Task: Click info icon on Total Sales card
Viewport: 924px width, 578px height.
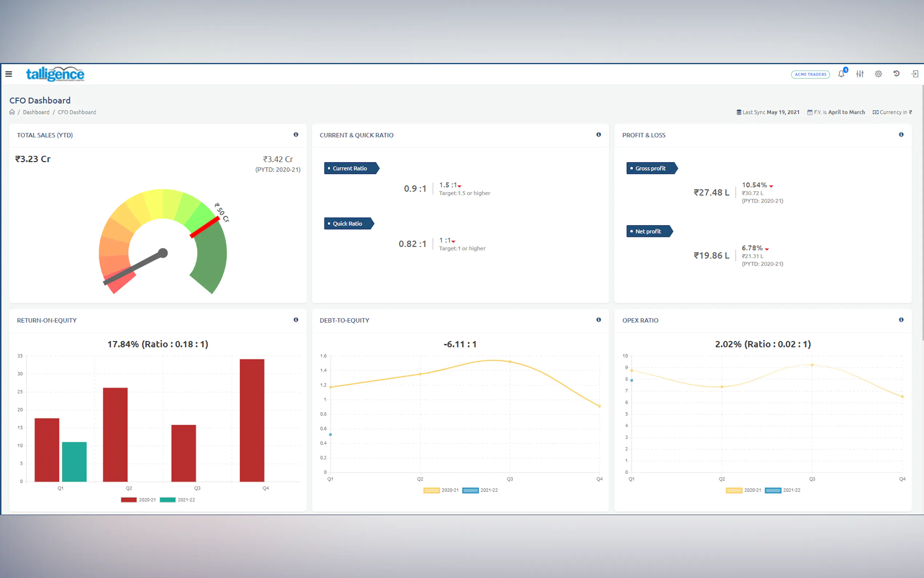Action: pos(296,135)
